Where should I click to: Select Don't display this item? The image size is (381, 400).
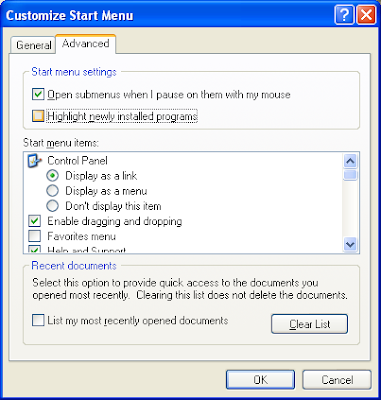pyautogui.click(x=52, y=206)
